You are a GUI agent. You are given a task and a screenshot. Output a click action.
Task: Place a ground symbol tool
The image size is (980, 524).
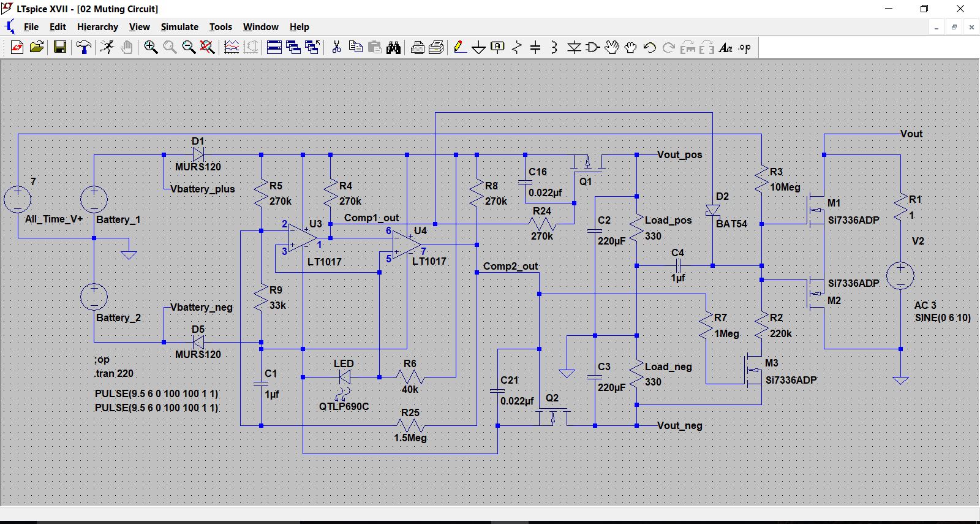(x=479, y=47)
